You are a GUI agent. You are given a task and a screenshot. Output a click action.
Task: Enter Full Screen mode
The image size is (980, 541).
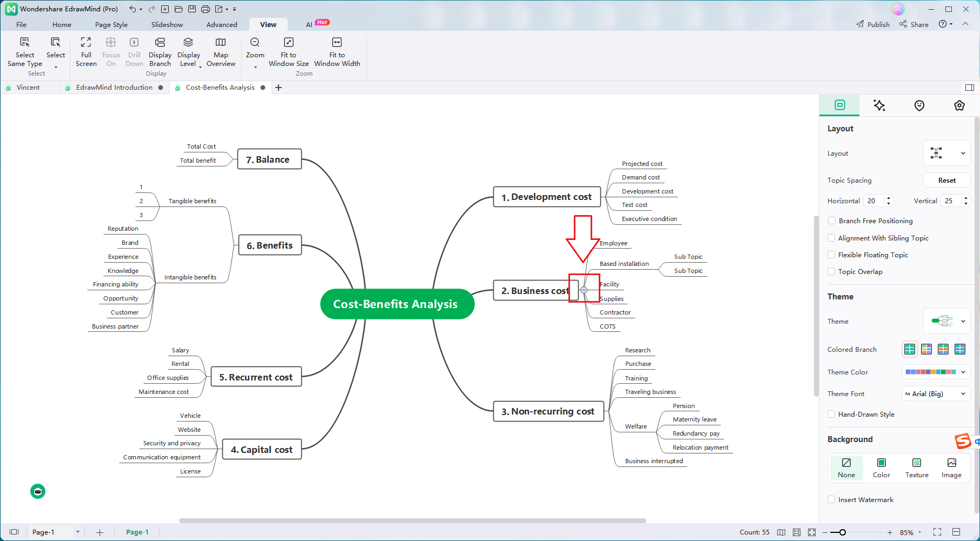coord(86,52)
